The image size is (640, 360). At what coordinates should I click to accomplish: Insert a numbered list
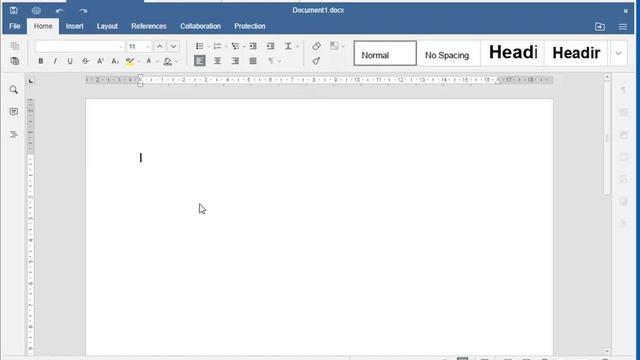click(x=217, y=46)
